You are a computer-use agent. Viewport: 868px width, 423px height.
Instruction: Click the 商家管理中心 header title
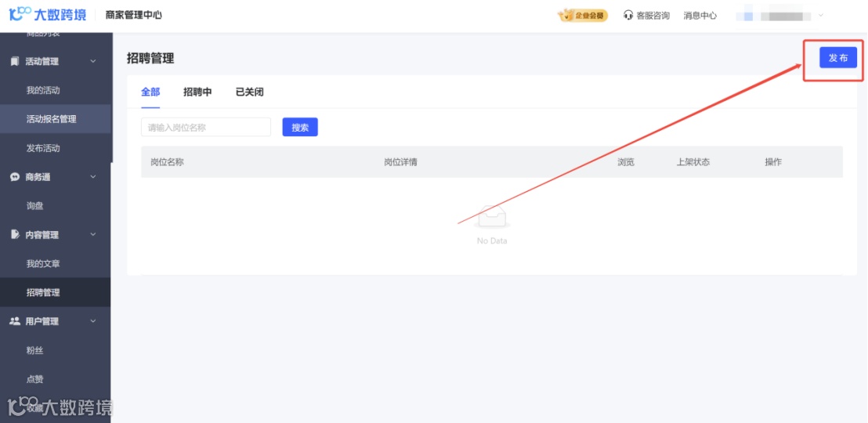coord(133,16)
